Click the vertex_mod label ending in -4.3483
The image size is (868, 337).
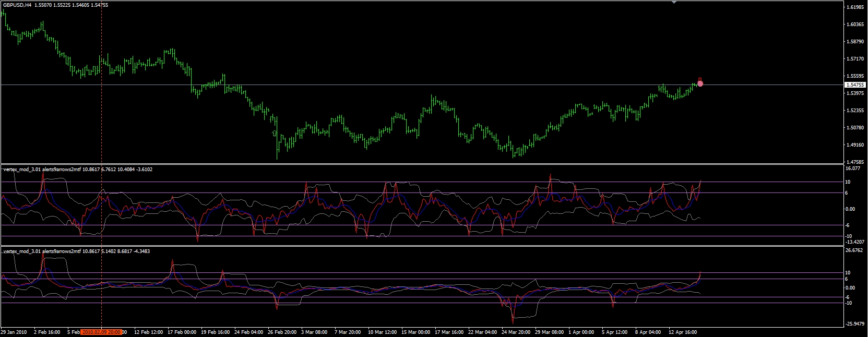(x=77, y=251)
